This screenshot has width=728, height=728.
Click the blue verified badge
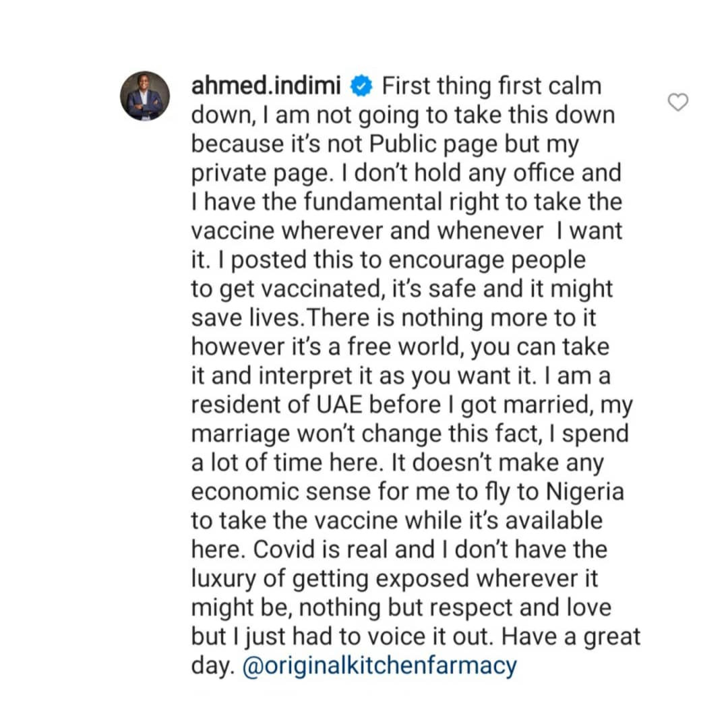pos(363,86)
